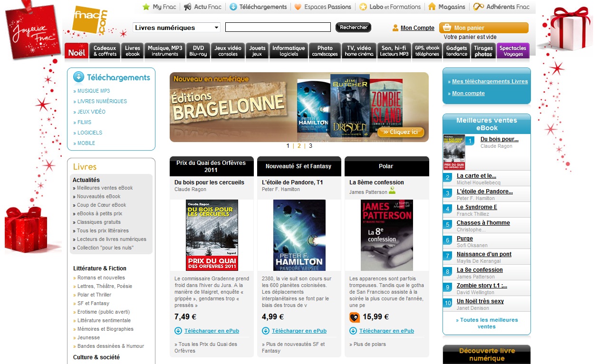Open Coup de Cœur eBook link
597x364 pixels.
click(x=102, y=205)
